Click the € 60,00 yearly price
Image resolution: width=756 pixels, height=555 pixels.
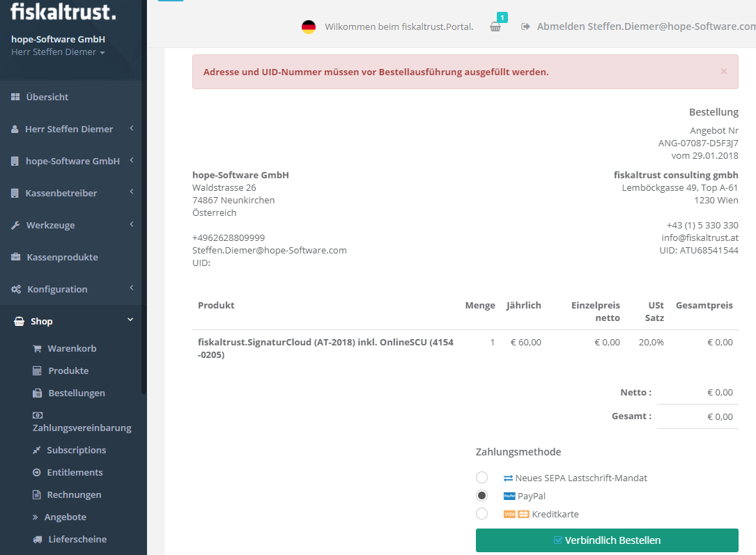click(x=525, y=343)
